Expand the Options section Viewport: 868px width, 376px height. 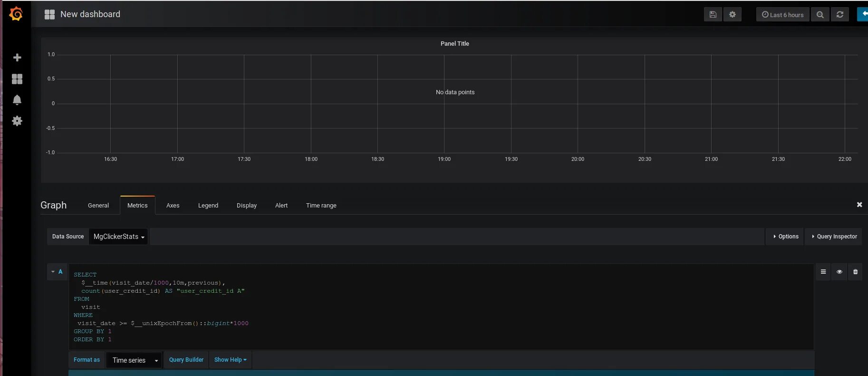tap(785, 237)
